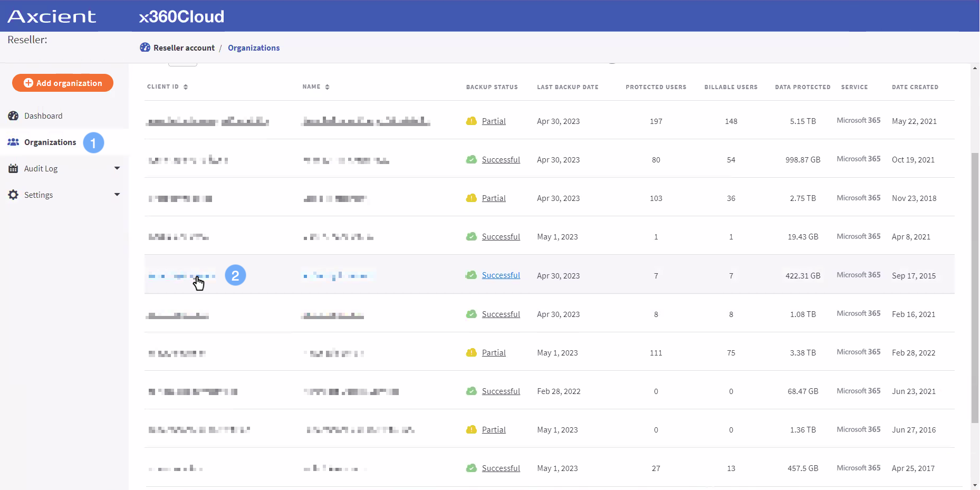Click the green cloud icon in the 457.5 GB row

[x=472, y=468]
